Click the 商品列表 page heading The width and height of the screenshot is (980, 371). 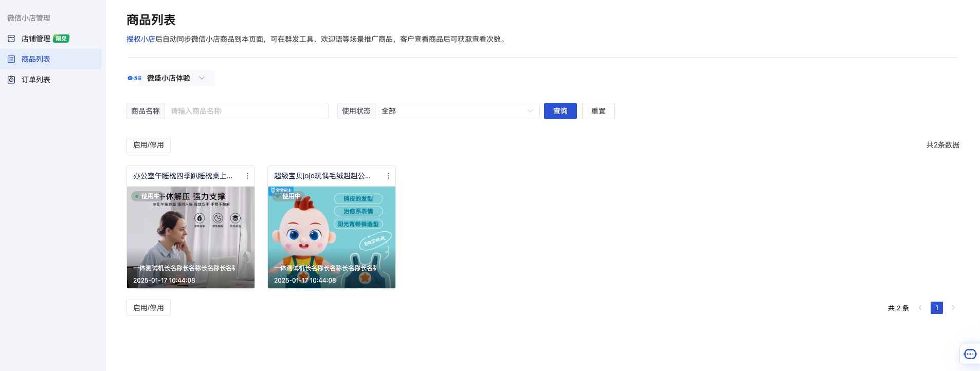pos(151,20)
